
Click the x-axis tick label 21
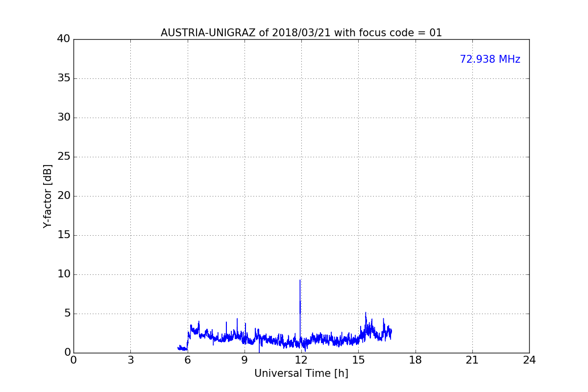(472, 360)
